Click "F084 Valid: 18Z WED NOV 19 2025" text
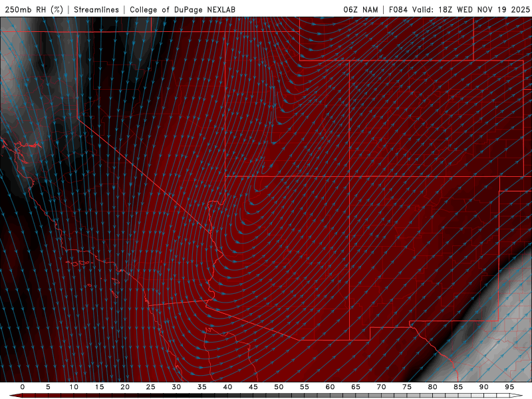 [x=460, y=9]
